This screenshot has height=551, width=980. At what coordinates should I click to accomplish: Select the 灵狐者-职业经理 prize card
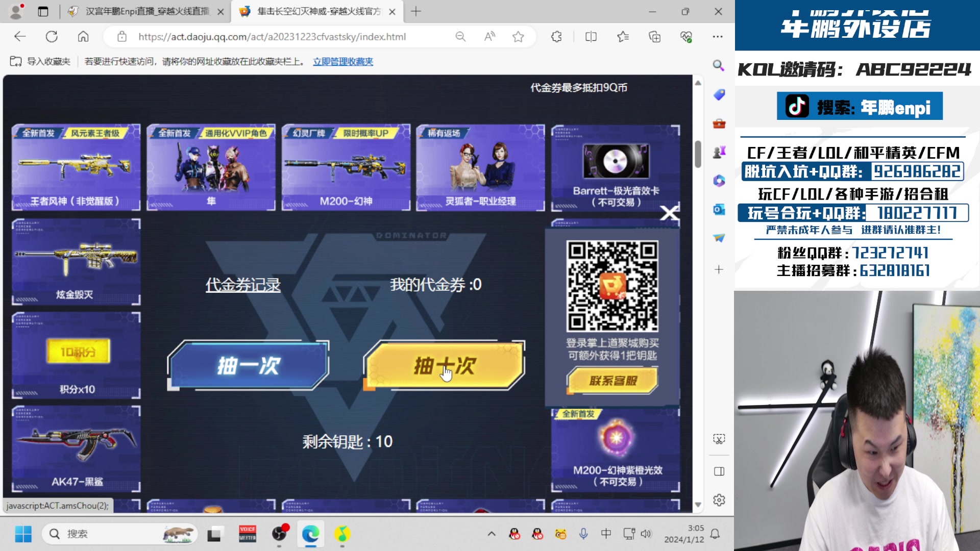480,167
